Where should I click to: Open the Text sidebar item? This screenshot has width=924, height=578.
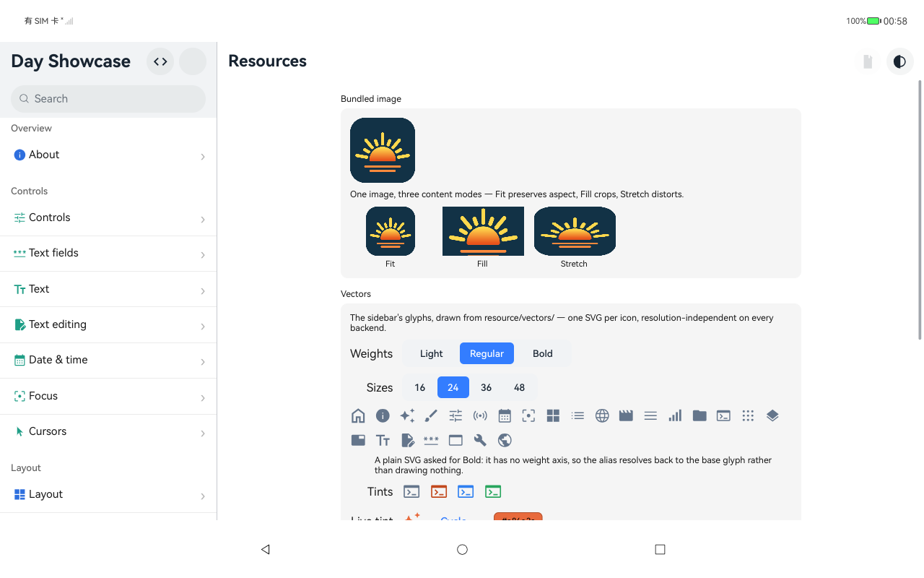point(108,290)
